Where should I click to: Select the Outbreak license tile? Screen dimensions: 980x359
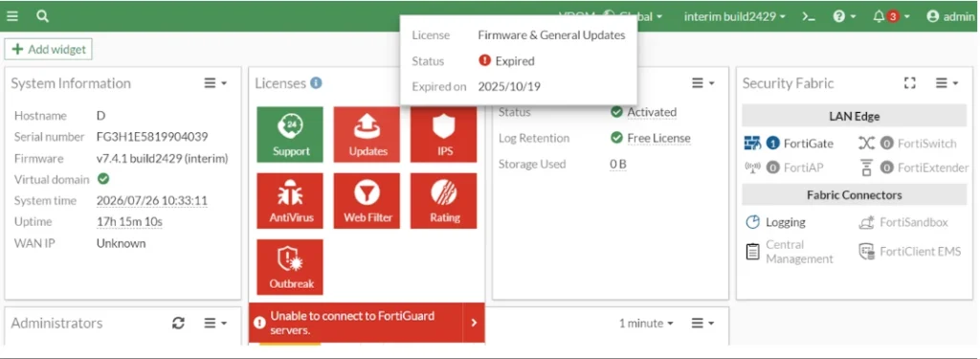click(290, 267)
